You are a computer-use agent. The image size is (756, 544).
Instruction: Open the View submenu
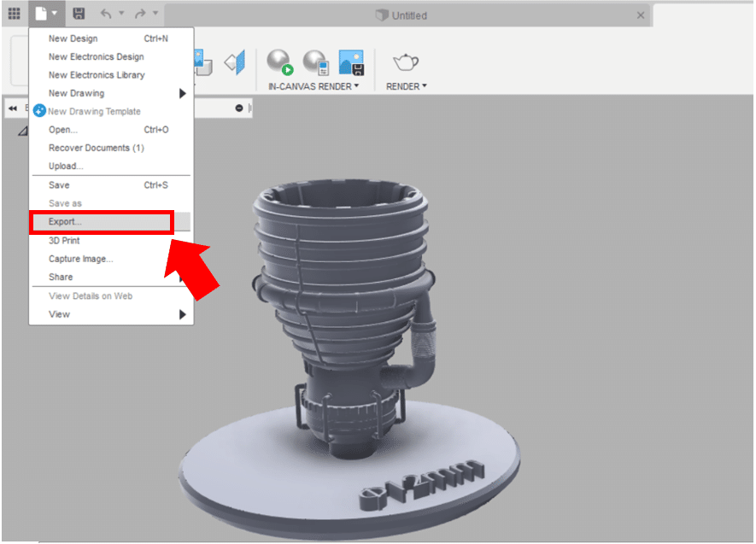(x=111, y=314)
